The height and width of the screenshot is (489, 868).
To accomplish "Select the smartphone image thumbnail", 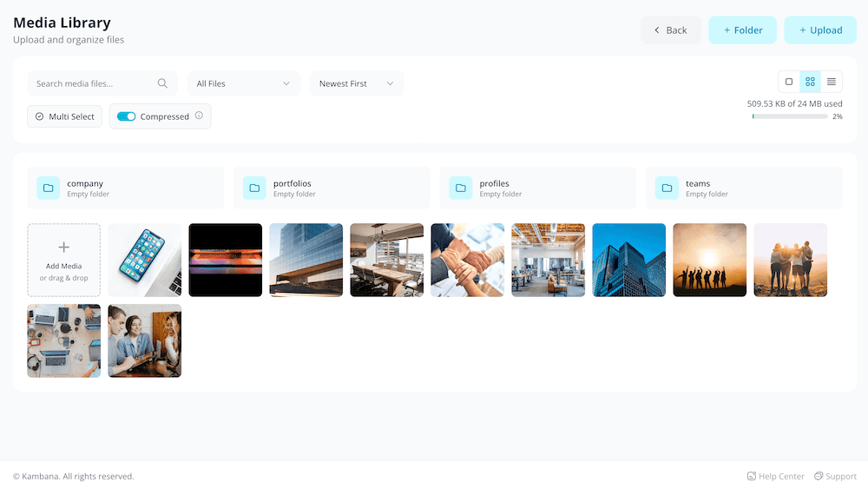I will (x=144, y=261).
